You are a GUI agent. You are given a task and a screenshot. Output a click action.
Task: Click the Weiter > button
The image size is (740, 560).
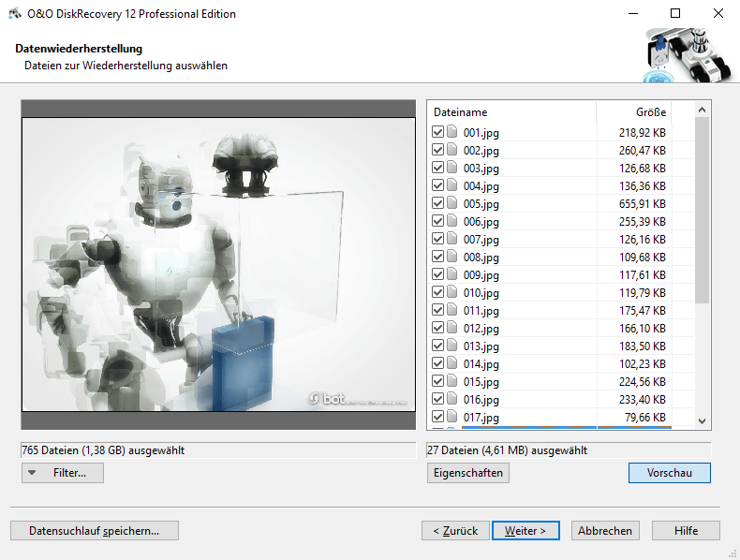525,531
